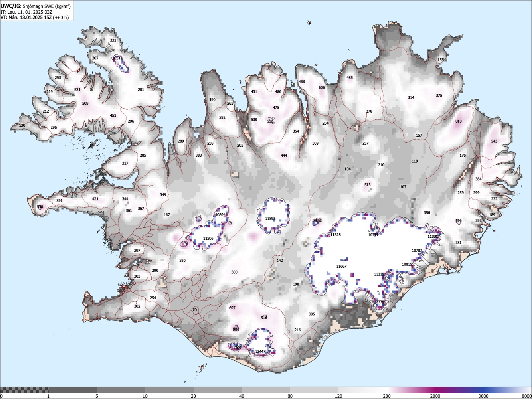
Task: Click the map value 232 on the east coast
Action: [x=494, y=199]
